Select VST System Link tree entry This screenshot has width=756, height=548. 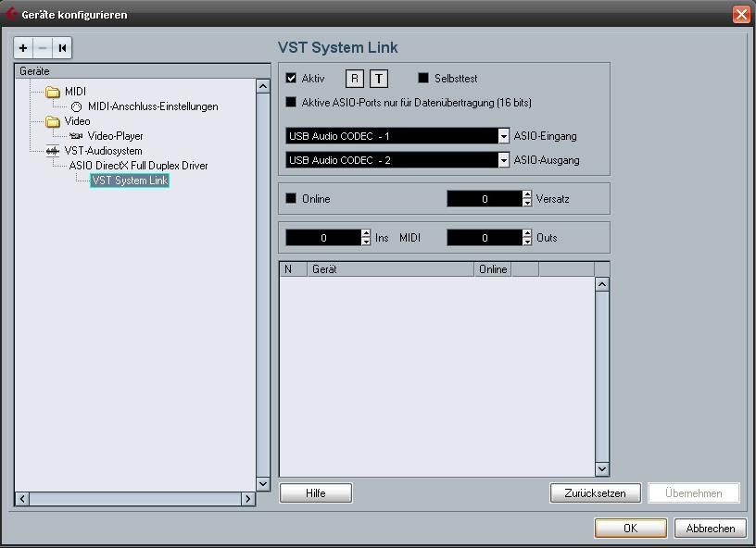130,181
